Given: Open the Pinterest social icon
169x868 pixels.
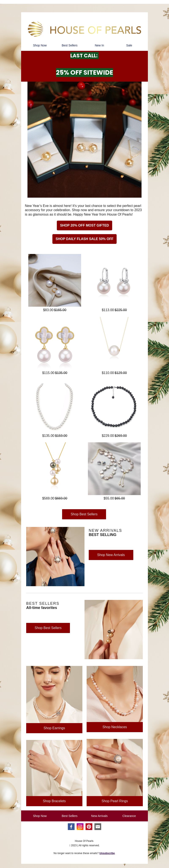Looking at the screenshot, I should 89,827.
